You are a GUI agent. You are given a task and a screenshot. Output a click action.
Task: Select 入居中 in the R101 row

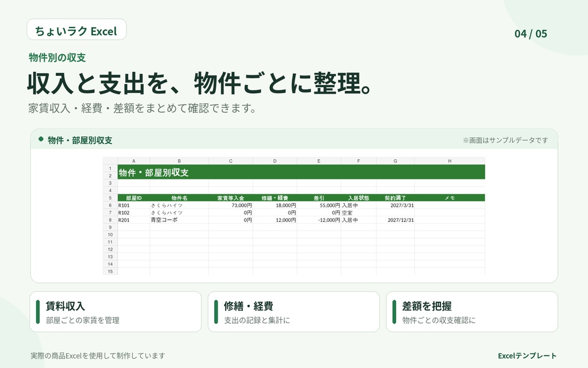[x=358, y=205]
